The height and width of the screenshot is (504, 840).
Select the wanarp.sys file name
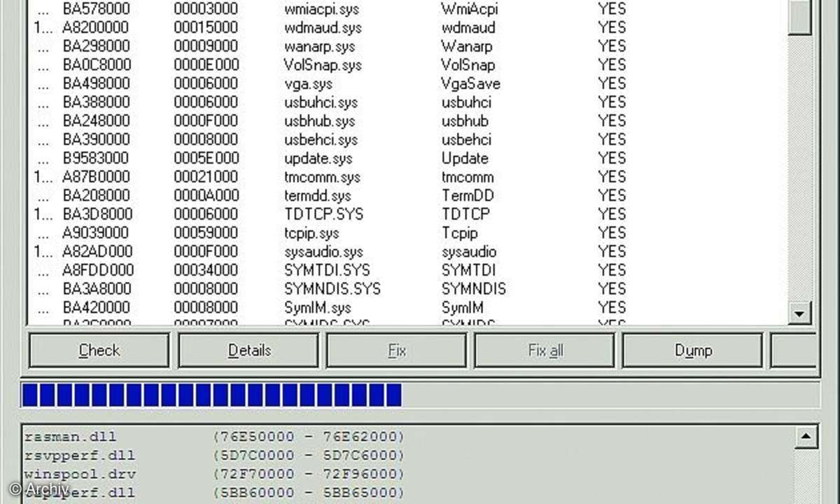[319, 47]
